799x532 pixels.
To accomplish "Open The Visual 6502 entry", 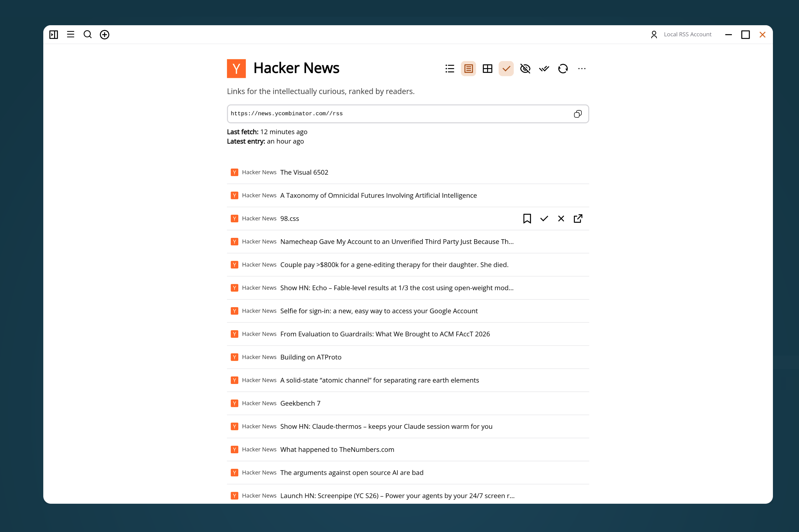I will click(408, 172).
